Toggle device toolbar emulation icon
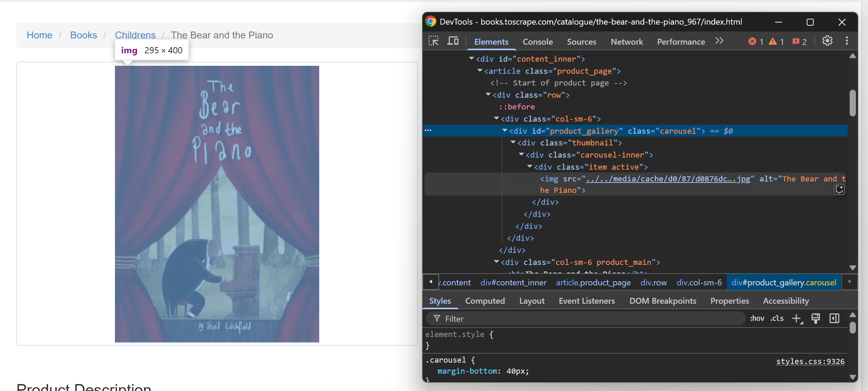 point(453,41)
